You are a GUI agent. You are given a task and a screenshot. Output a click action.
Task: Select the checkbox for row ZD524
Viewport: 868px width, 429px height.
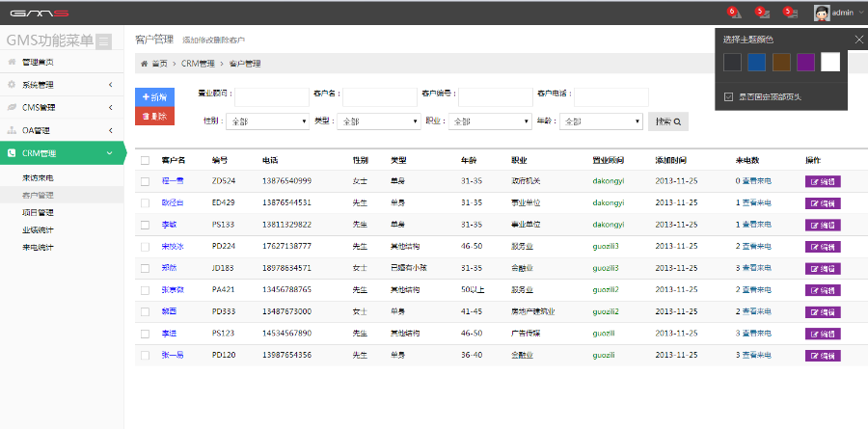click(146, 180)
